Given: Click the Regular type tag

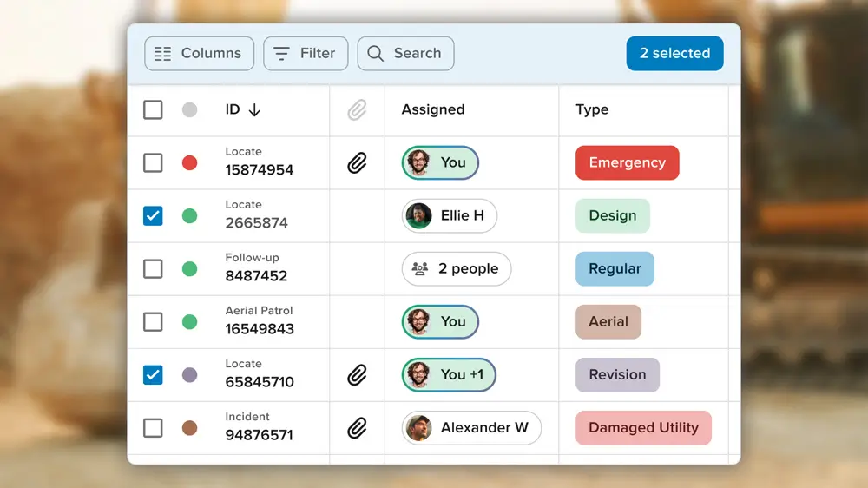Looking at the screenshot, I should pos(615,268).
